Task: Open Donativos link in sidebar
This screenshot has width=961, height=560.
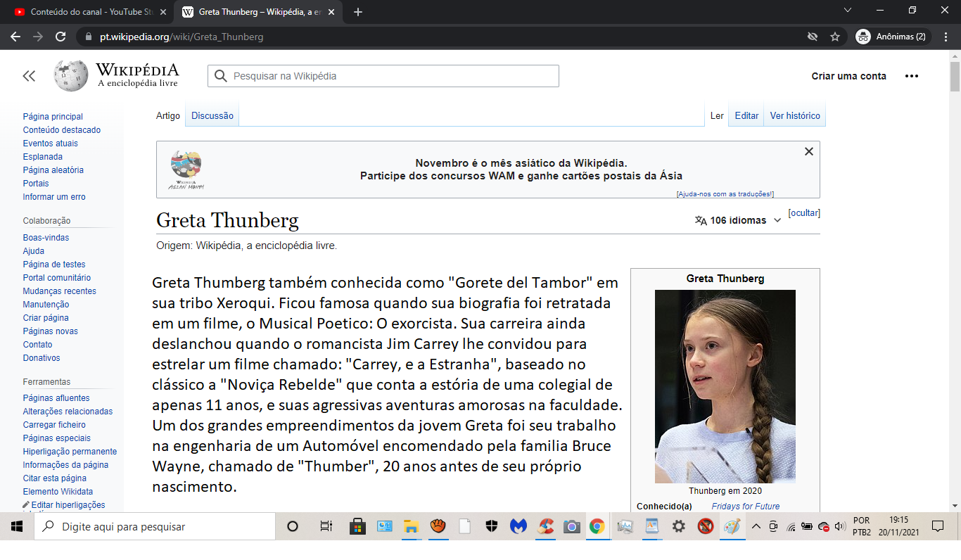Action: click(x=42, y=358)
